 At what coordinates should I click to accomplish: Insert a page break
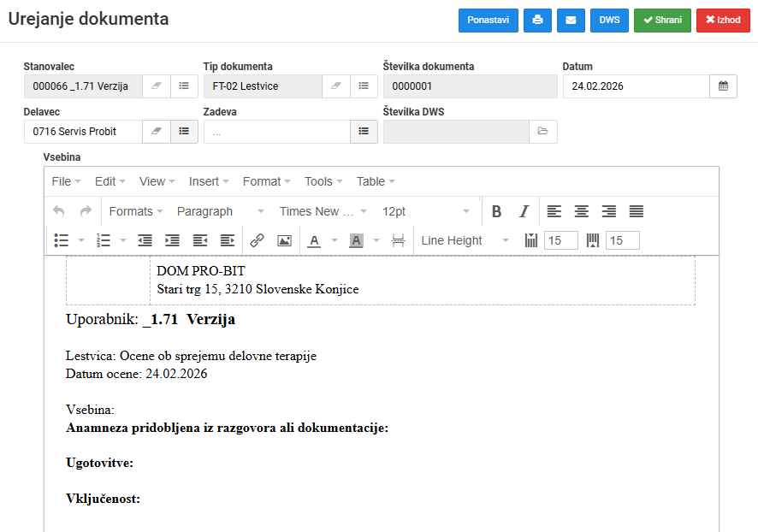(x=398, y=240)
